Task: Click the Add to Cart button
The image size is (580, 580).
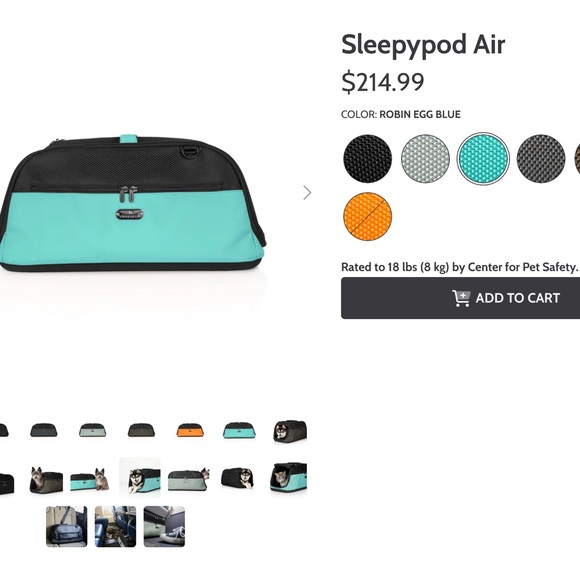Action: [x=461, y=298]
